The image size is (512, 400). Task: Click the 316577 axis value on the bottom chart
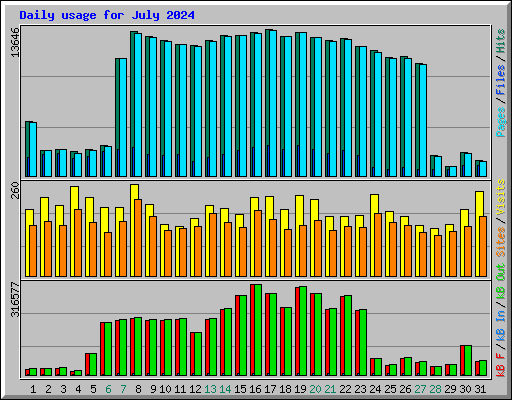tap(15, 300)
